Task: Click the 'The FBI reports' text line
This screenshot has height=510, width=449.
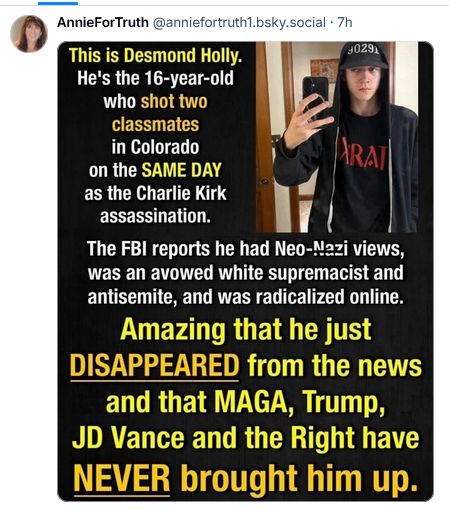Action: click(x=246, y=249)
